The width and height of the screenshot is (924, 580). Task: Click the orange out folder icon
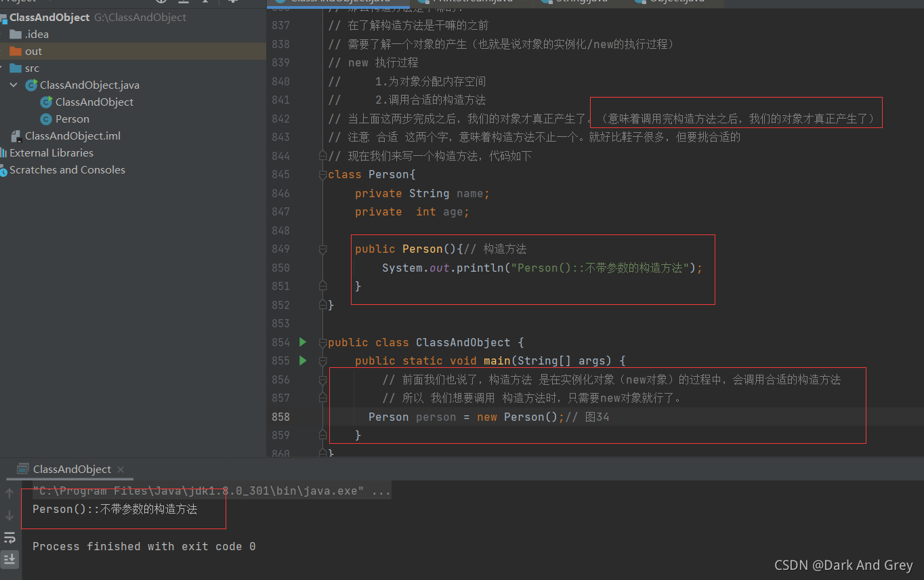tap(16, 51)
